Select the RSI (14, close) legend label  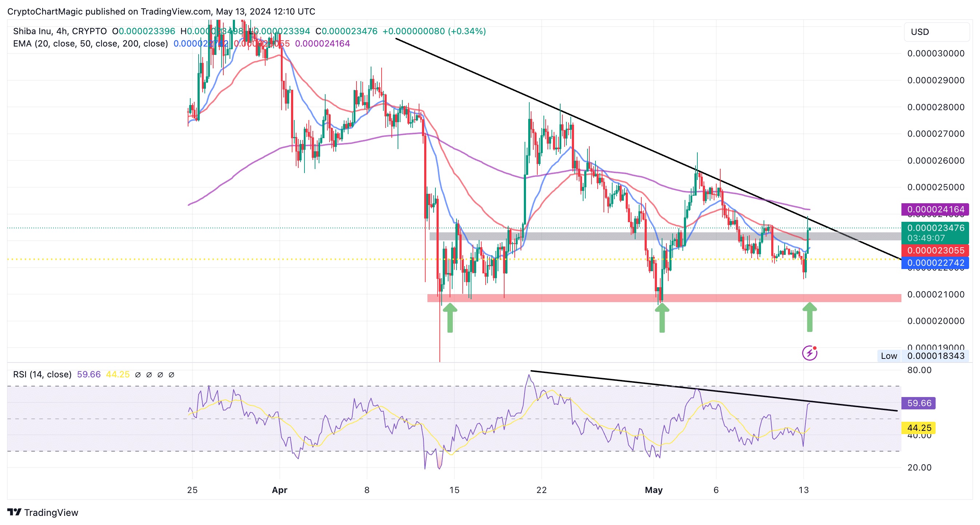click(42, 374)
